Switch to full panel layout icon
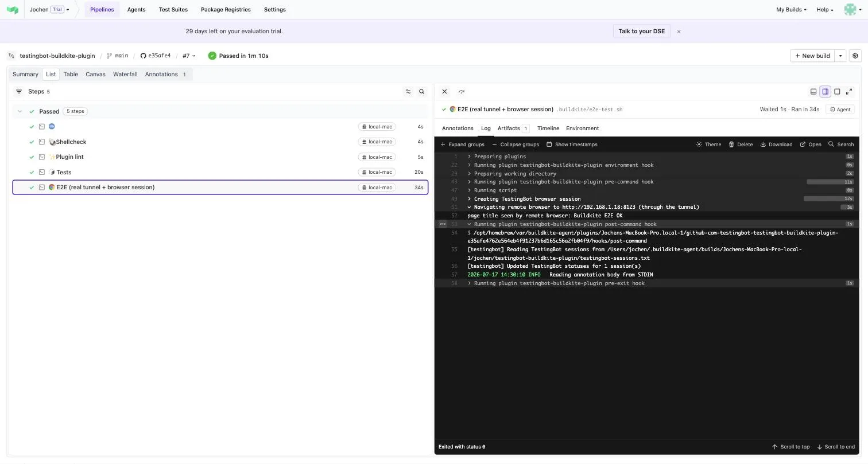868x464 pixels. (x=837, y=92)
